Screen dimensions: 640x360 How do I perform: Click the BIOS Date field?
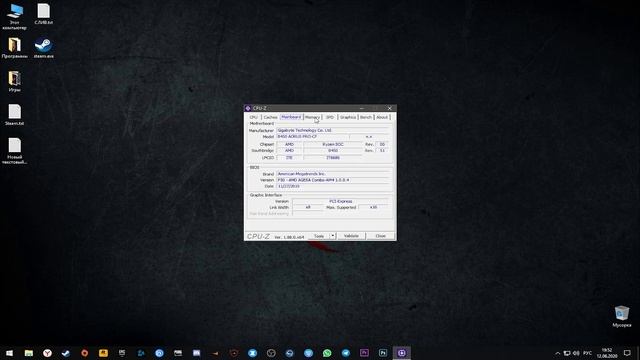[333, 186]
